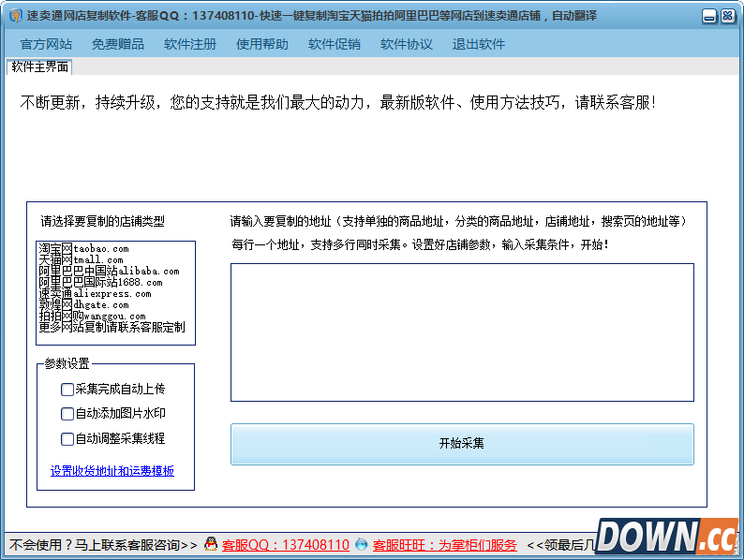Open 使用帮助 menu
Screen dimensions: 744x560
click(262, 44)
